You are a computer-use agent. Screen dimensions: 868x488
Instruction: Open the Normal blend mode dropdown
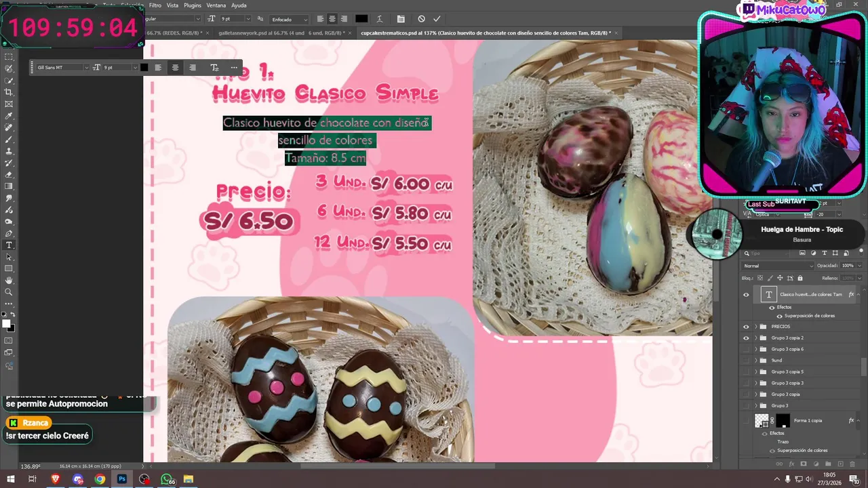point(777,266)
